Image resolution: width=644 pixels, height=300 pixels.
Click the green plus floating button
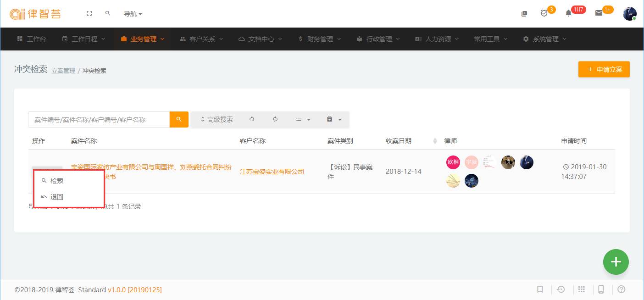tap(616, 262)
